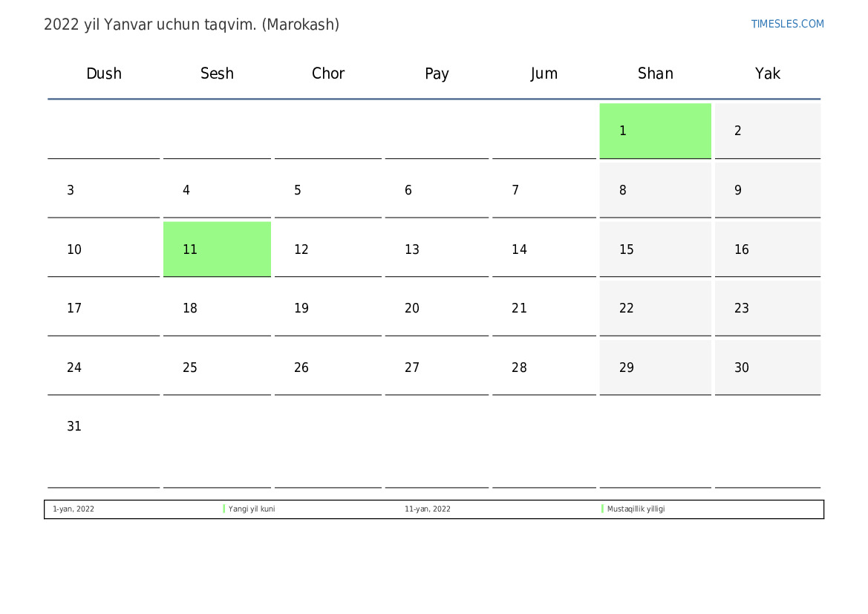Click the green marker beside 'Mustaqillik yilligi'
This screenshot has width=868, height=614.
coord(602,509)
